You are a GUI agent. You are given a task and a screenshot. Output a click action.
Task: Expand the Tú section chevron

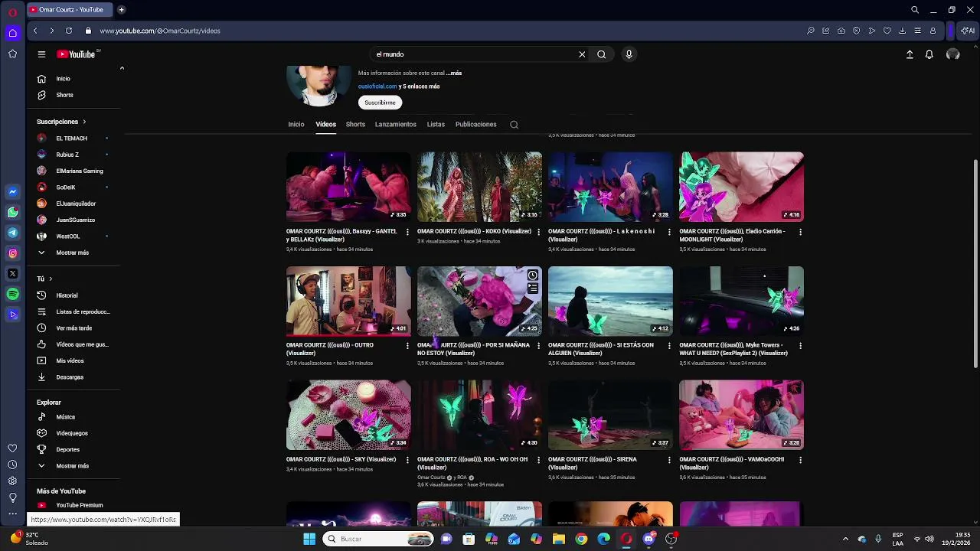point(51,279)
